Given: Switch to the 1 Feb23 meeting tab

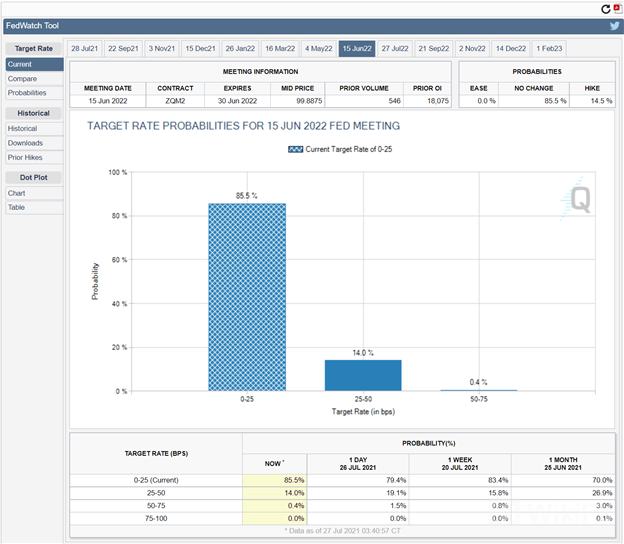Looking at the screenshot, I should pyautogui.click(x=550, y=48).
